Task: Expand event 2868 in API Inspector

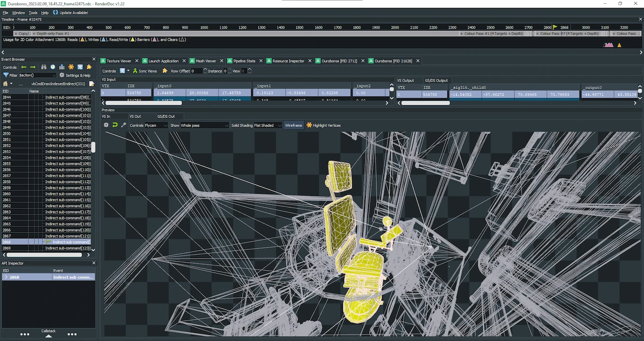Action: (6, 277)
